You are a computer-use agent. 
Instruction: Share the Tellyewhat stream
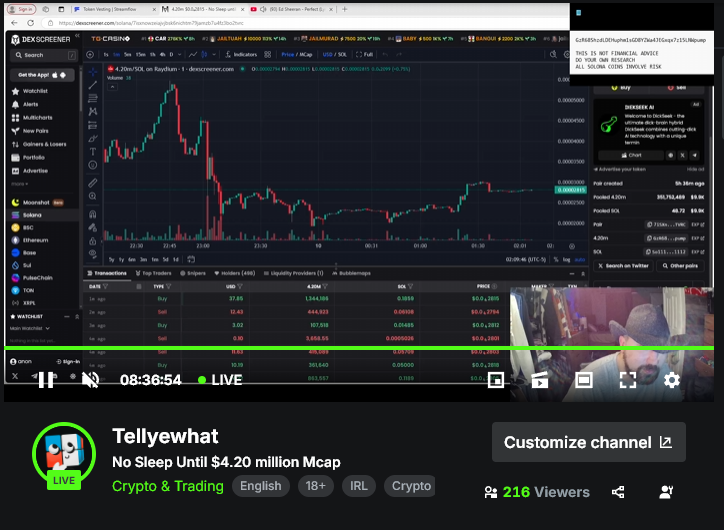(x=618, y=492)
